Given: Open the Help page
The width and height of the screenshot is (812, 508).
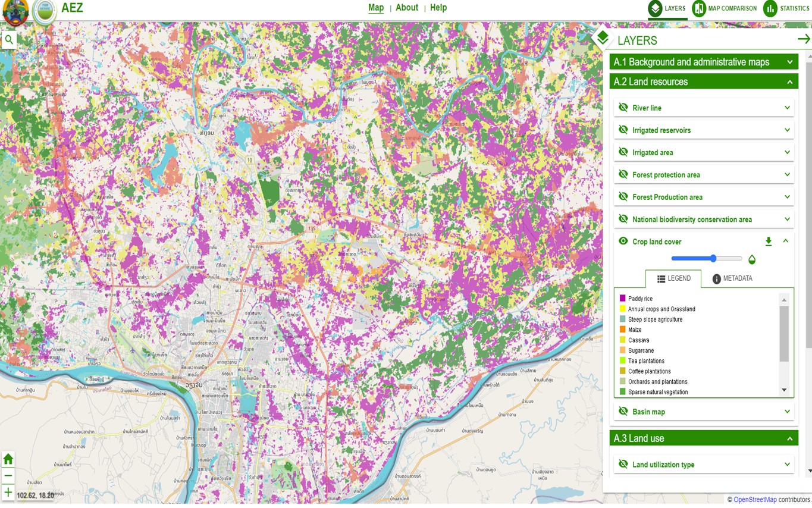Looking at the screenshot, I should [x=438, y=8].
